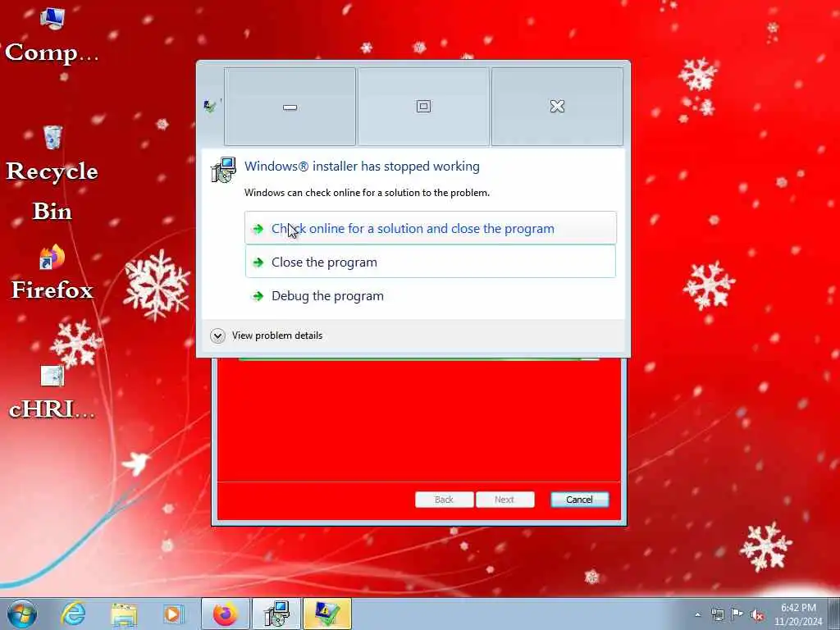Screen dimensions: 840x630
Task: Choose Debug the program
Action: coord(431,295)
